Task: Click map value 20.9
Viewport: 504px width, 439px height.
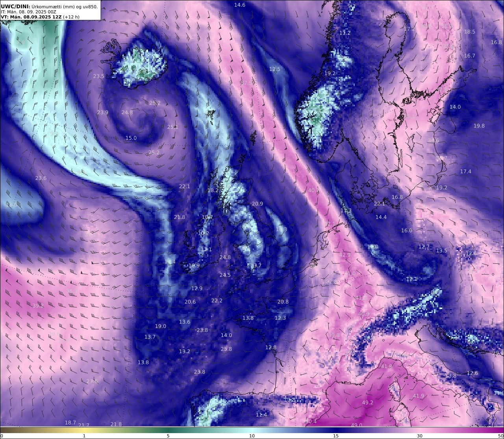Action: coord(258,204)
